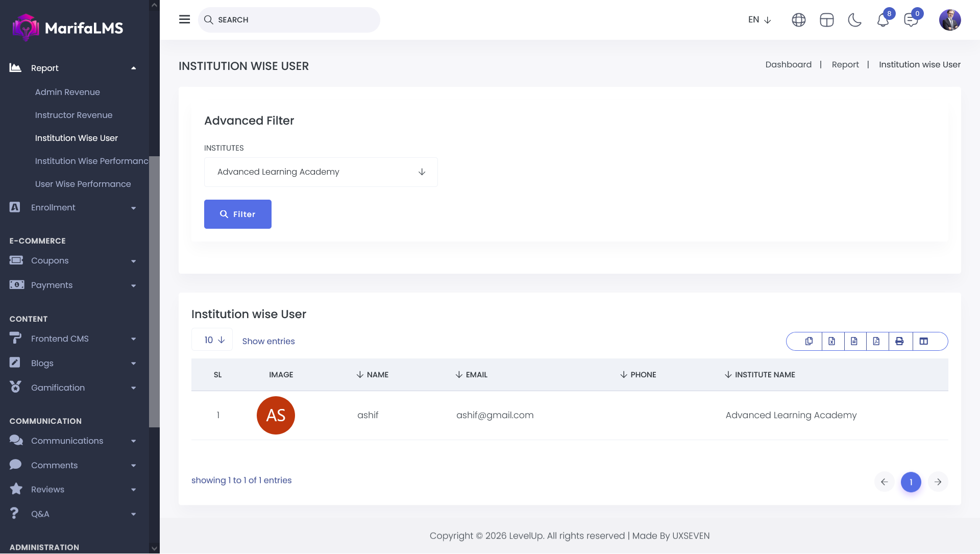
Task: Open Admin Revenue report
Action: click(x=67, y=92)
